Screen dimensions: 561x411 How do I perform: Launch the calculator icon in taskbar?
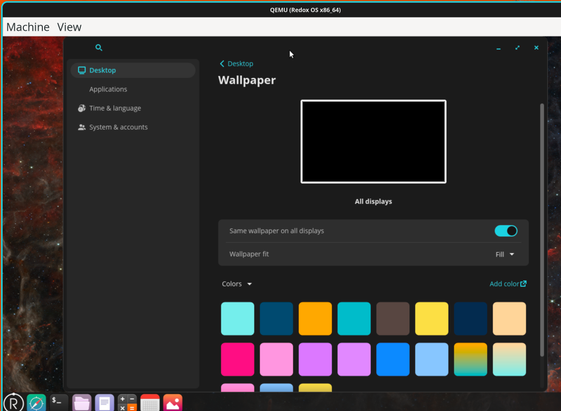pyautogui.click(x=127, y=403)
